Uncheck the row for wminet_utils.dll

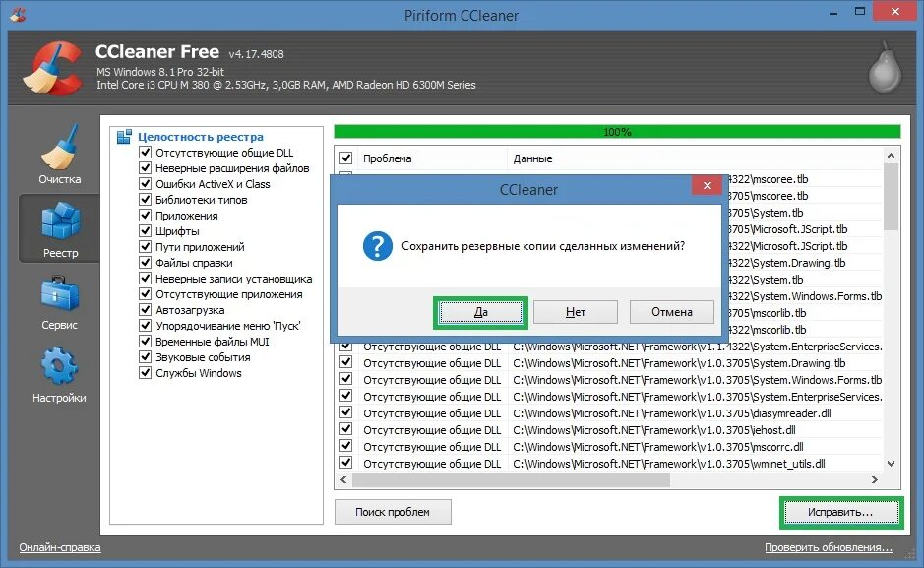(346, 463)
